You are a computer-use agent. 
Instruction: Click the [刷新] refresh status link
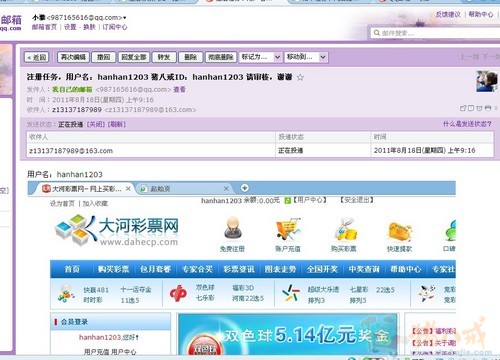pyautogui.click(x=117, y=124)
